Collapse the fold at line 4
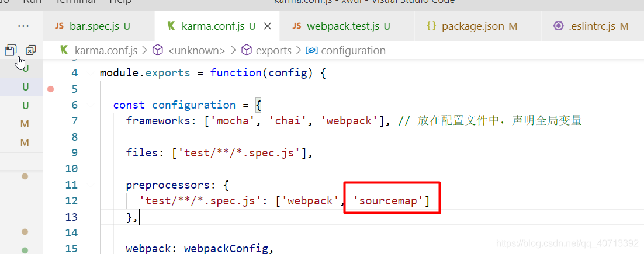The image size is (644, 254). (91, 73)
